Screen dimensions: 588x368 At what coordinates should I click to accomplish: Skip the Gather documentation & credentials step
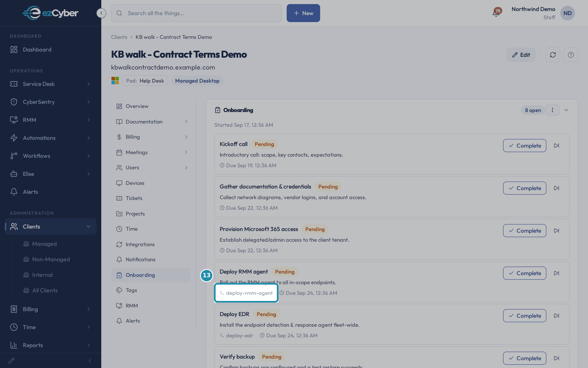pos(557,188)
